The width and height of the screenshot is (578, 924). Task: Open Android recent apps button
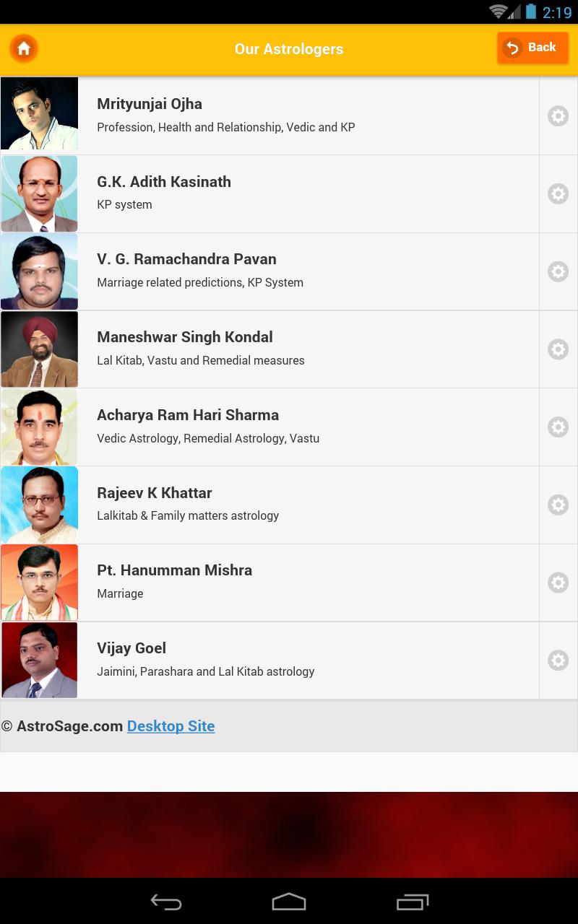pyautogui.click(x=413, y=902)
